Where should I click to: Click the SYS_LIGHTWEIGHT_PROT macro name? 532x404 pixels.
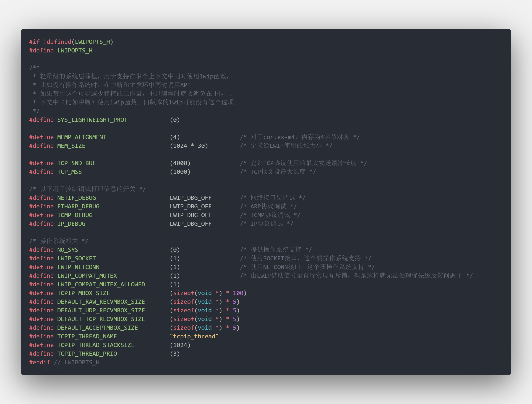(x=92, y=120)
